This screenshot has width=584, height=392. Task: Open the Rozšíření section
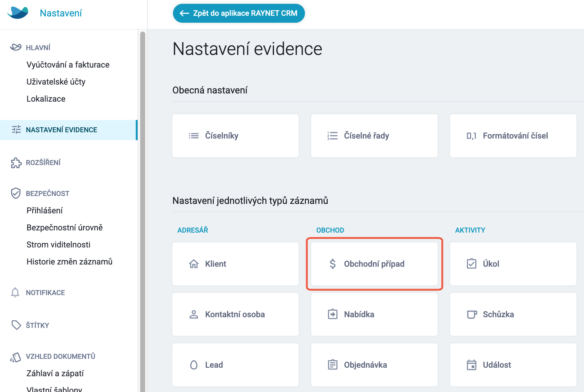click(x=43, y=163)
